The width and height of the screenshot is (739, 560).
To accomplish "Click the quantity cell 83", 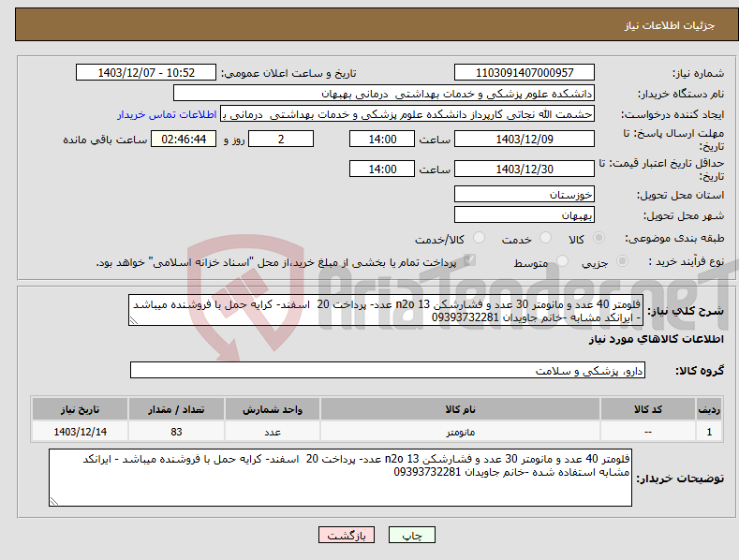I will pyautogui.click(x=176, y=432).
